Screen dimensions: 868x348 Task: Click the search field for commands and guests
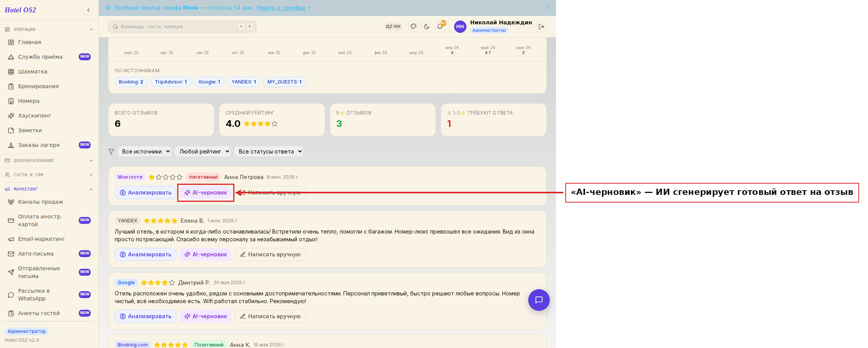(x=182, y=27)
